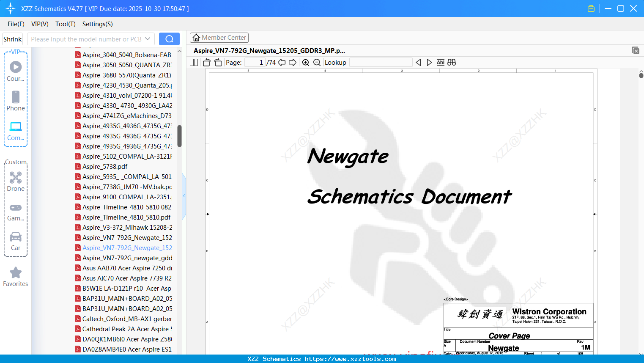Open the Tool(T) menu
The height and width of the screenshot is (363, 644).
tap(66, 24)
